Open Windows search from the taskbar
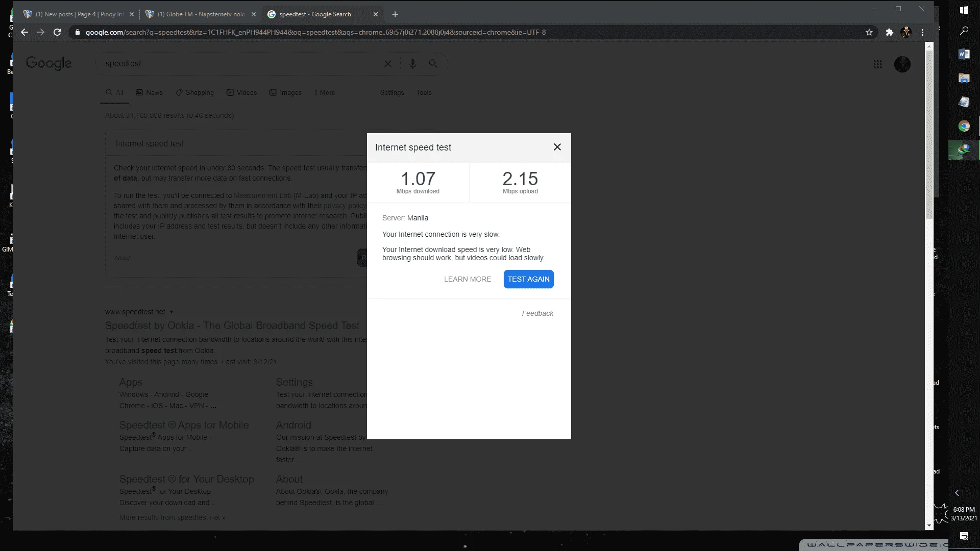The width and height of the screenshot is (980, 551). 964,31
